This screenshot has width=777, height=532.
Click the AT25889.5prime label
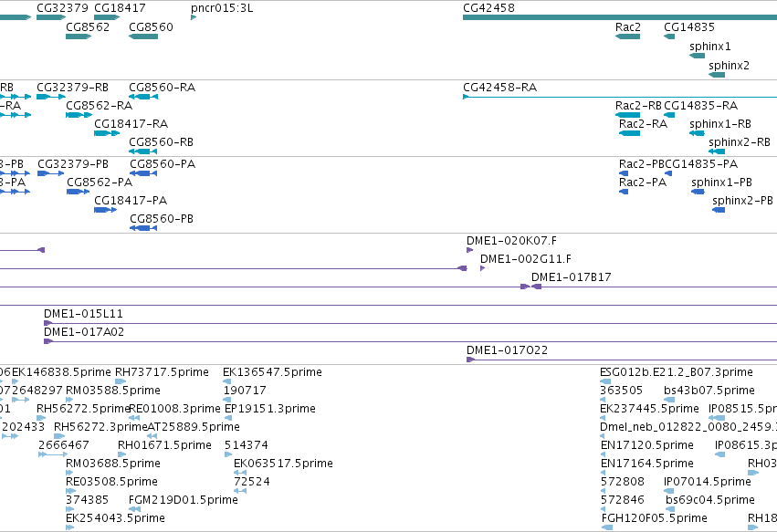[194, 426]
